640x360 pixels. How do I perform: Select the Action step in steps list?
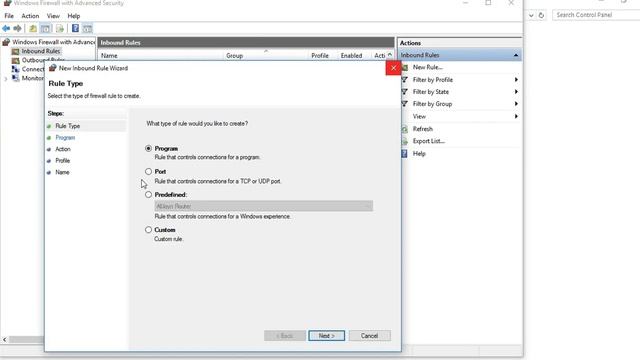click(63, 149)
